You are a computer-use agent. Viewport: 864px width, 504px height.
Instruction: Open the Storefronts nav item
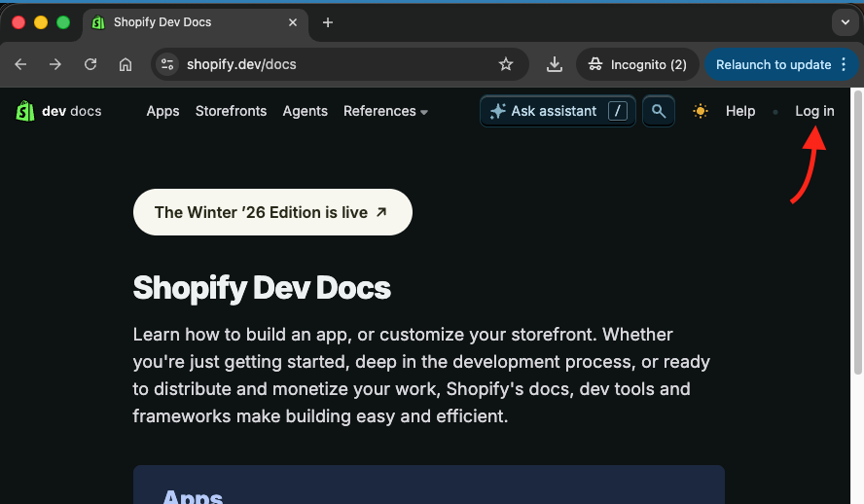click(x=231, y=111)
